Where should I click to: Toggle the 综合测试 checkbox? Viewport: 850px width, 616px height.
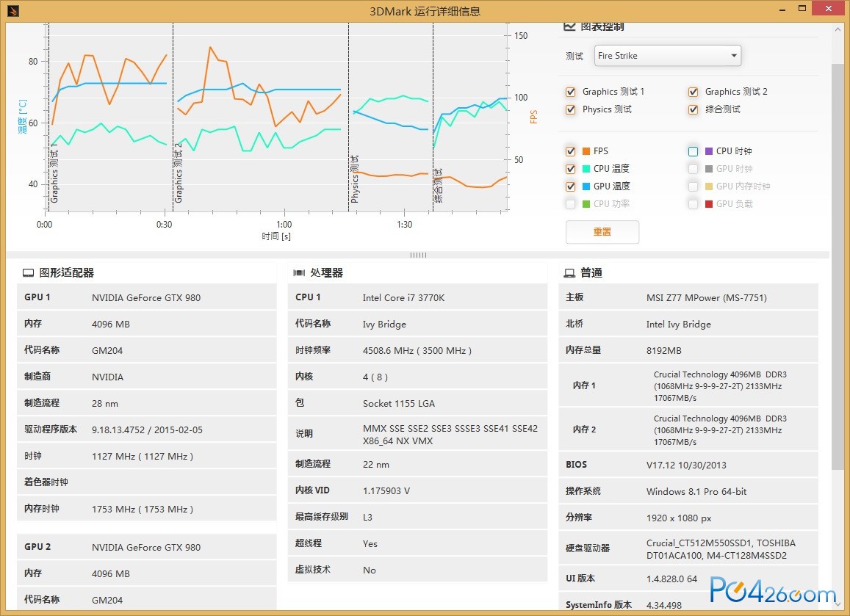coord(693,109)
